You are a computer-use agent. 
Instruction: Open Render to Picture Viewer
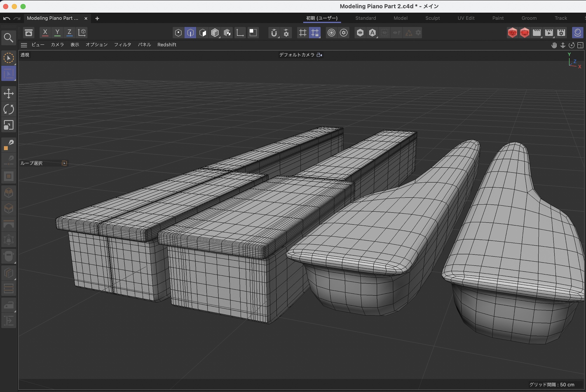coord(548,33)
